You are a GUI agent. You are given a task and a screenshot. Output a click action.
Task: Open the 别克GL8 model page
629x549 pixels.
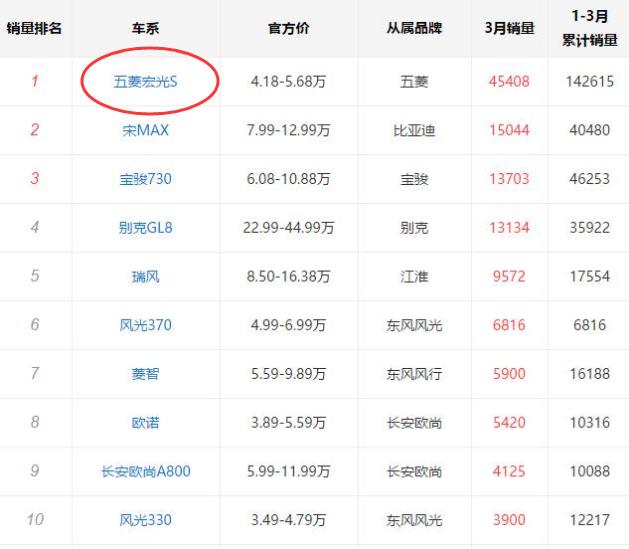pyautogui.click(x=145, y=227)
